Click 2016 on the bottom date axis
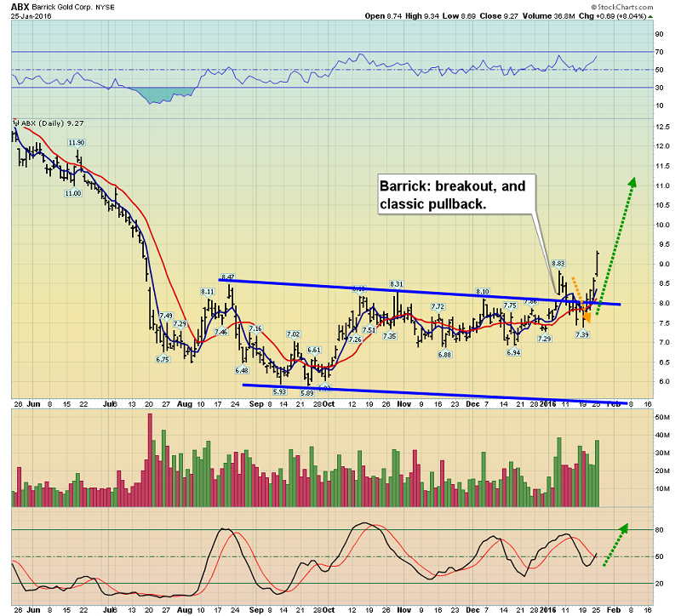 point(547,610)
